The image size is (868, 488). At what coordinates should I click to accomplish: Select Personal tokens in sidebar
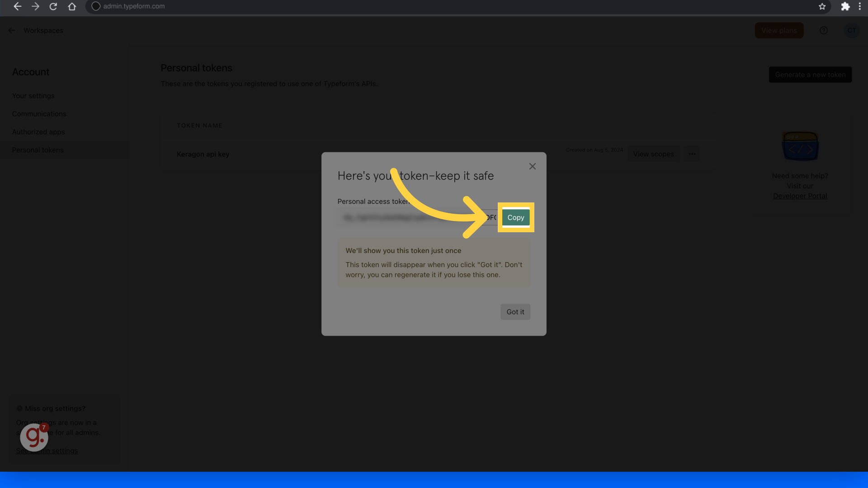pyautogui.click(x=64, y=150)
